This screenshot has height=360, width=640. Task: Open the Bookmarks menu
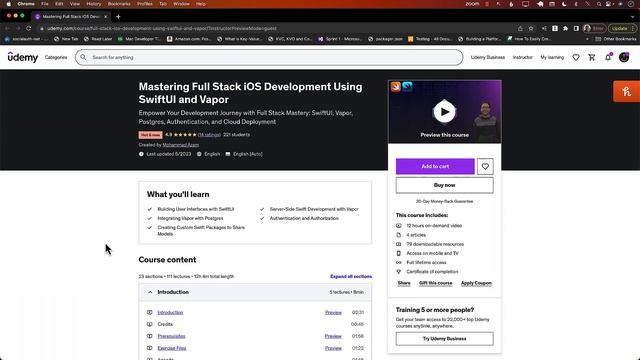point(119,4)
